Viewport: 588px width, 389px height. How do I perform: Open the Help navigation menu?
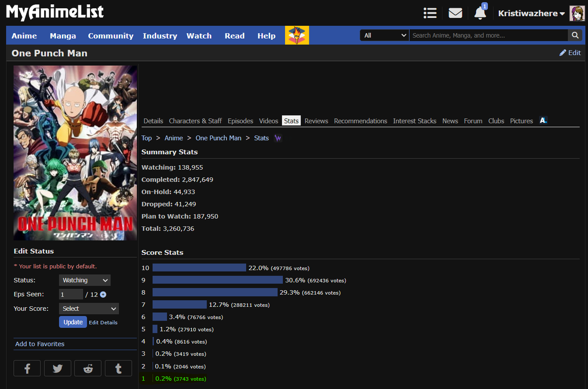pos(267,35)
